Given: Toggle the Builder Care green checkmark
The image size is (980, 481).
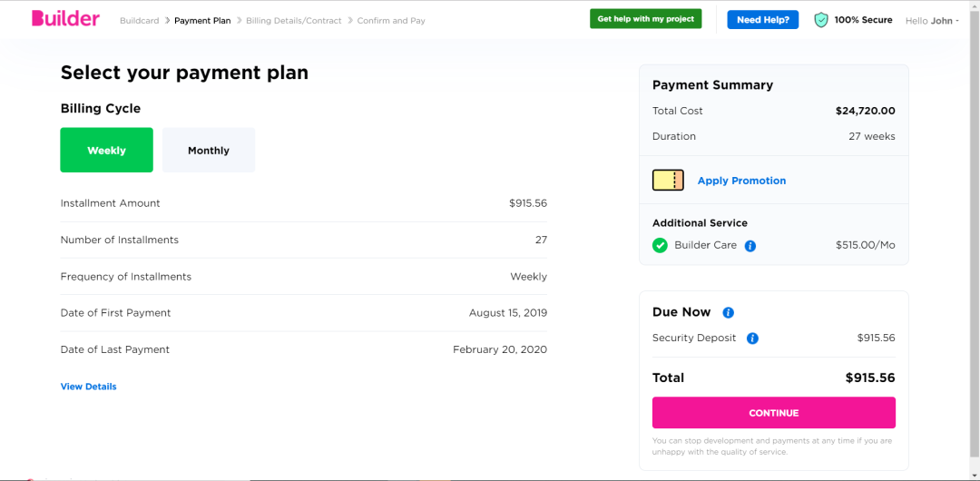Looking at the screenshot, I should (x=660, y=245).
